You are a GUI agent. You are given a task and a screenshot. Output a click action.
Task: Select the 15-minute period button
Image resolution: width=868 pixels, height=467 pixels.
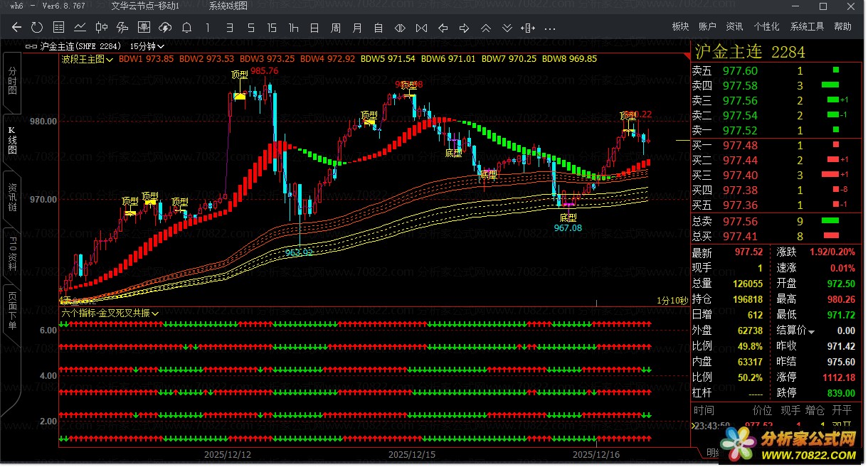[x=272, y=28]
